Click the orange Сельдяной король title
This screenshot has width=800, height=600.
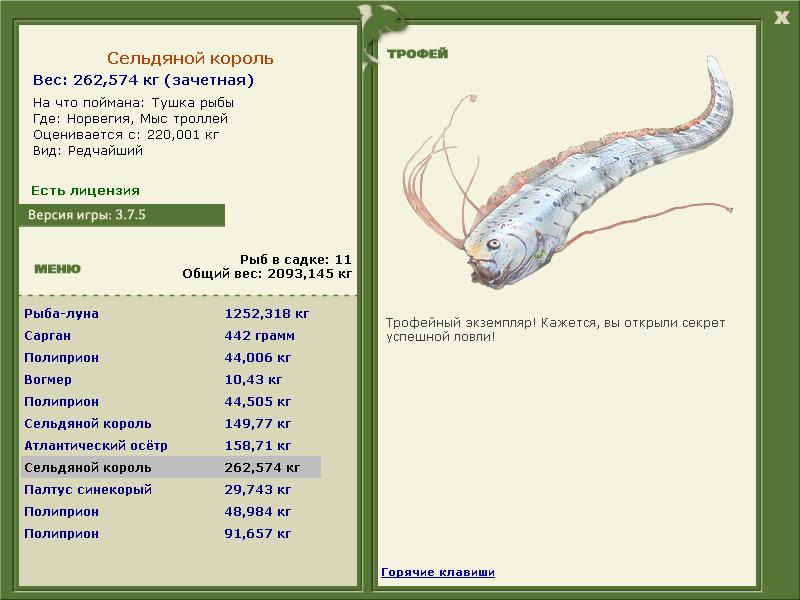coord(190,59)
